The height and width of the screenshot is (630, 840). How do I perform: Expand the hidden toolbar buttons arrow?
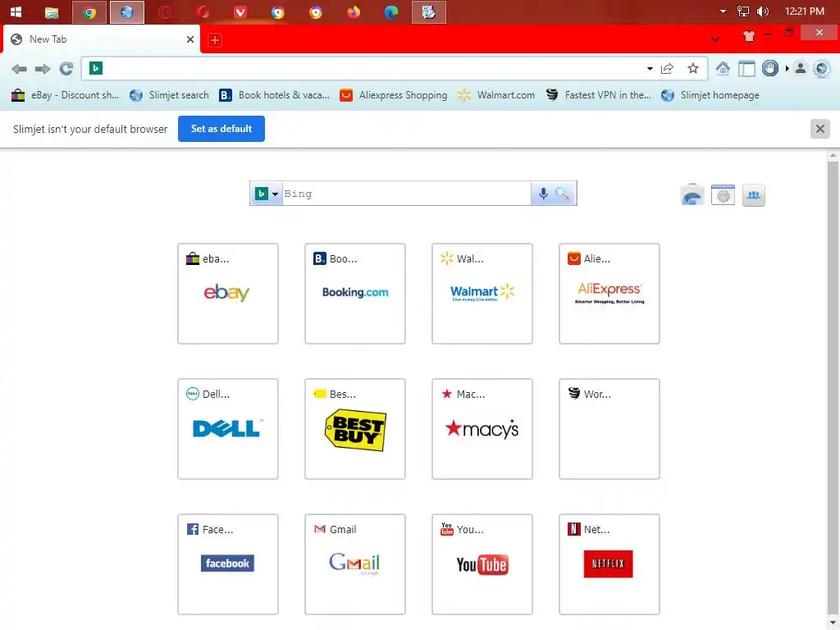[787, 69]
